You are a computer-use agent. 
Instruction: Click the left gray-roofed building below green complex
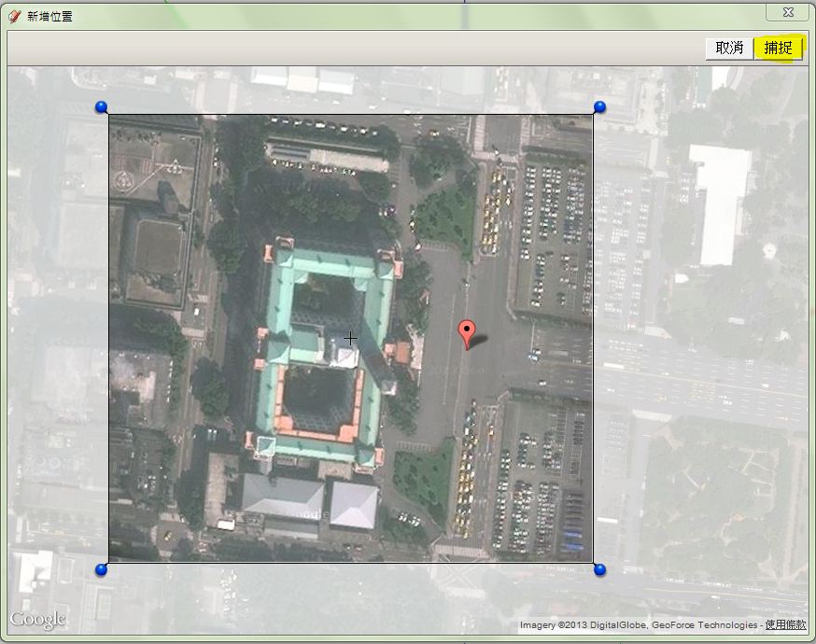coord(283,497)
